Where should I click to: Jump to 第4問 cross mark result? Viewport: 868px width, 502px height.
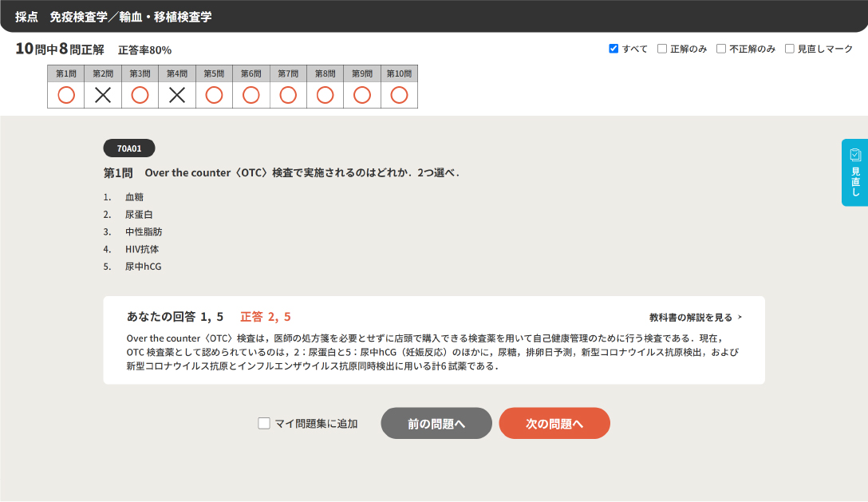point(177,95)
